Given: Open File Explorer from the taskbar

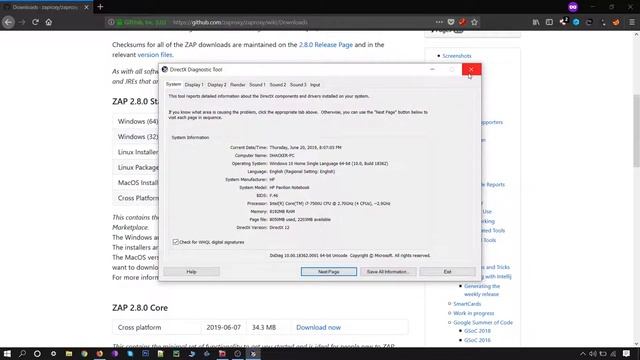Looking at the screenshot, I should point(69,353).
